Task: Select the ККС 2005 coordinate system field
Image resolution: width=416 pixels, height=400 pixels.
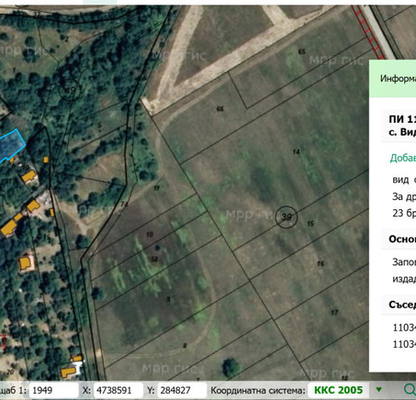Action: (338, 390)
